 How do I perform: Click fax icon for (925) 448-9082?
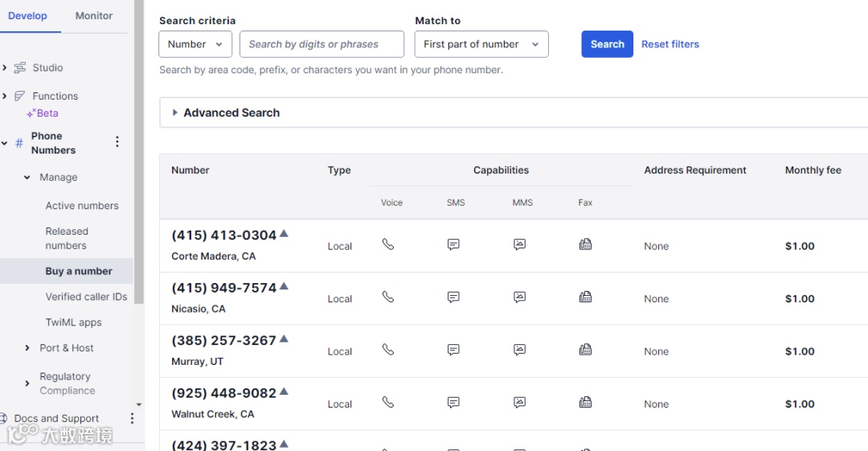[x=585, y=402]
